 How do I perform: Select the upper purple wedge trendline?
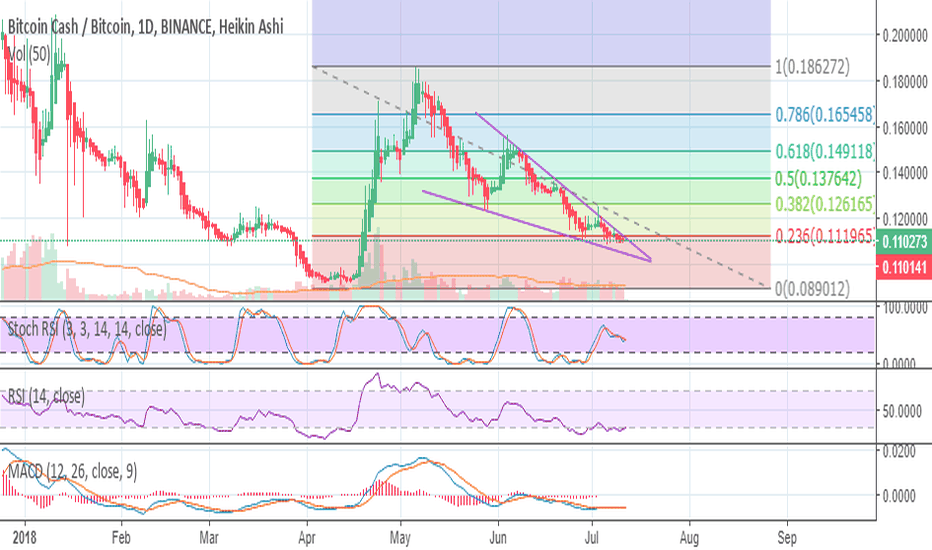(x=565, y=187)
